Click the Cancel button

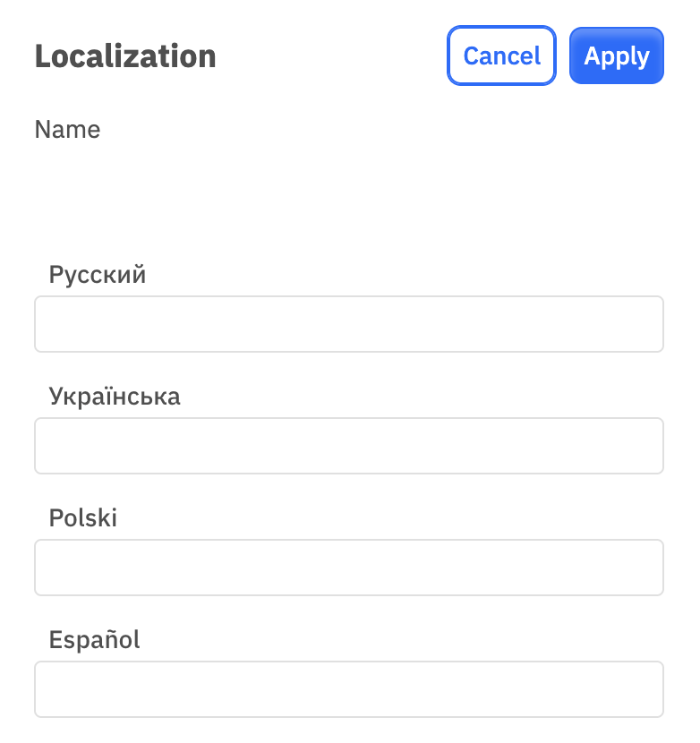(501, 56)
